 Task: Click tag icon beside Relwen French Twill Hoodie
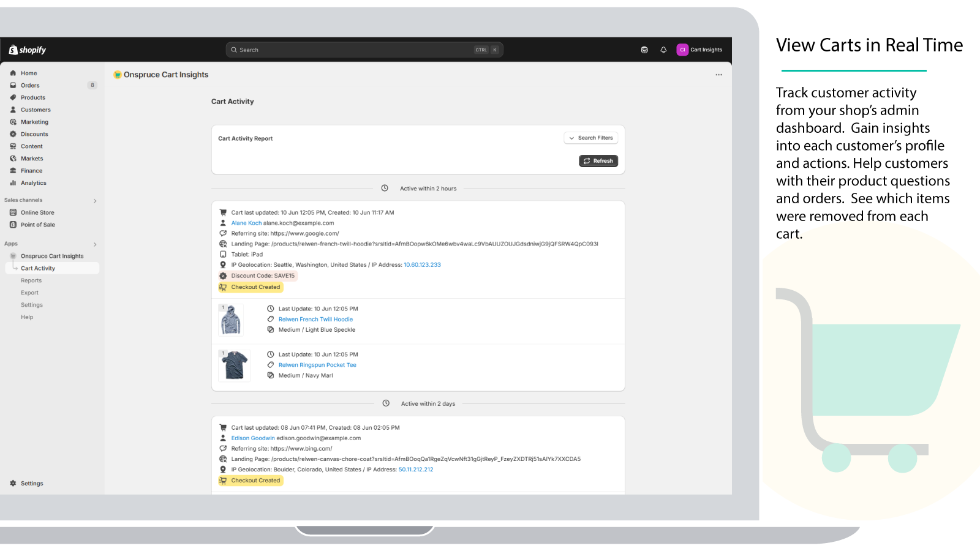pyautogui.click(x=270, y=319)
